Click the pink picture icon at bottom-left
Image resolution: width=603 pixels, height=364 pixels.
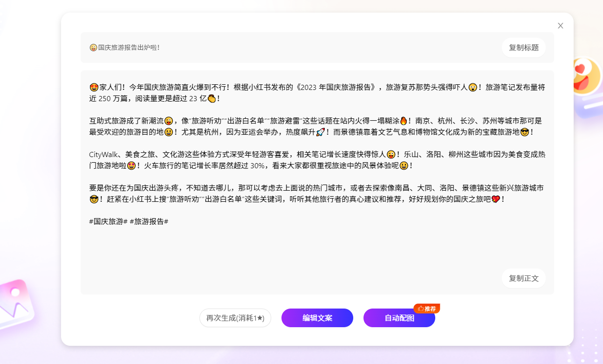click(x=16, y=303)
